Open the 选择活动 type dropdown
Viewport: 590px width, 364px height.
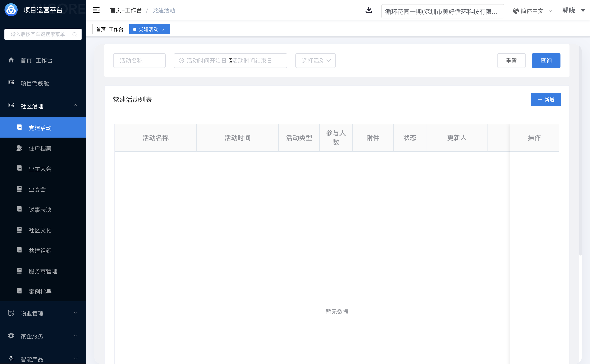[315, 61]
